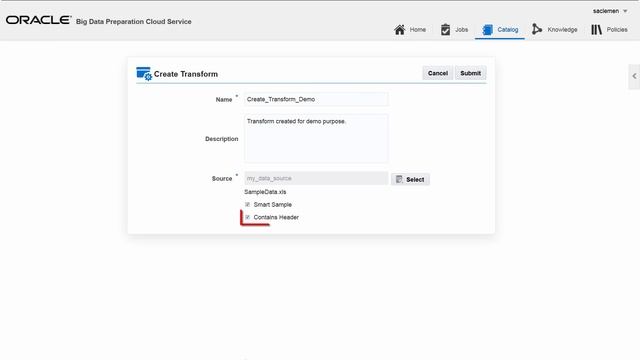
Task: Click the Knowledge graph icon
Action: click(x=537, y=29)
